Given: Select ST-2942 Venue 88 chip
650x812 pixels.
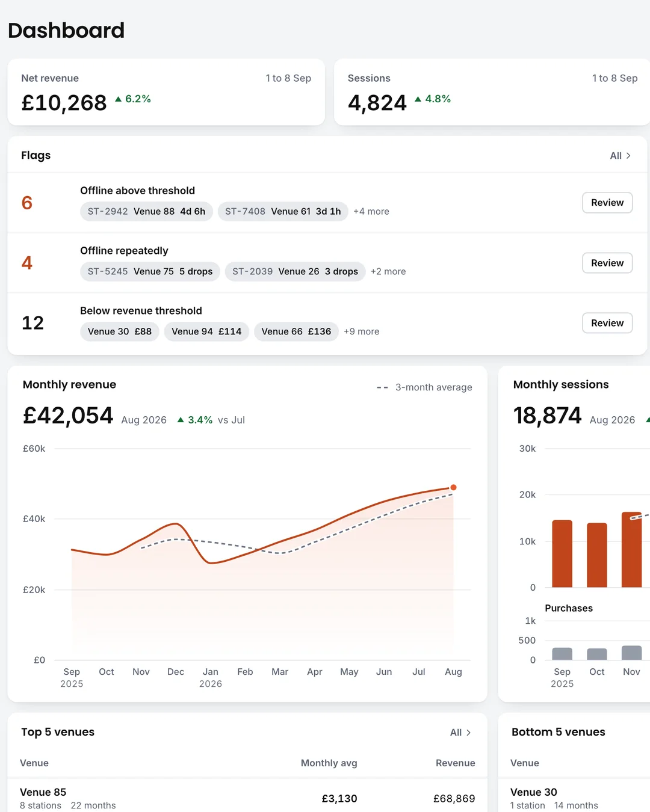Looking at the screenshot, I should pyautogui.click(x=146, y=211).
